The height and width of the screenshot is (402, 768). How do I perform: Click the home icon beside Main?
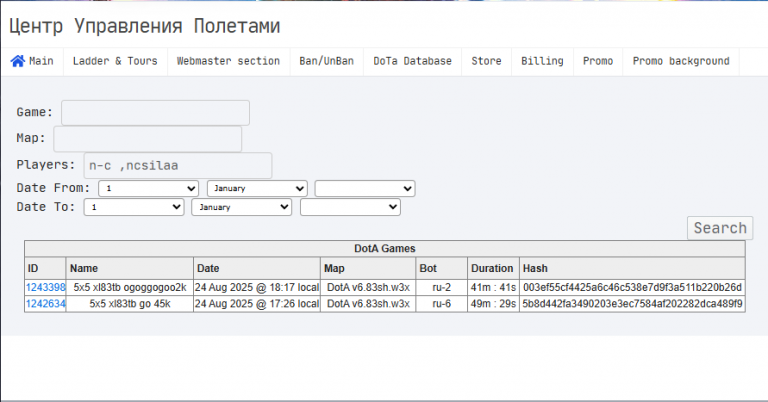18,61
